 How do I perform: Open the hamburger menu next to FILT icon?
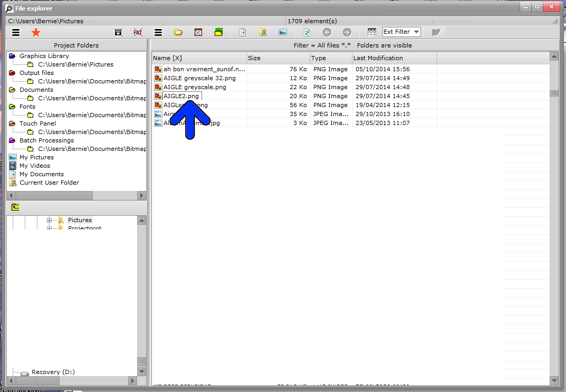tap(158, 33)
